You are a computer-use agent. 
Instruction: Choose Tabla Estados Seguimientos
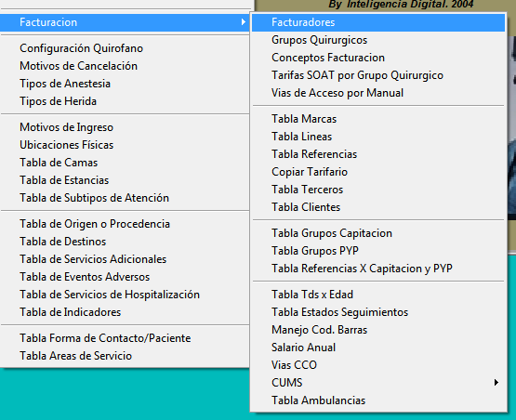click(378, 312)
